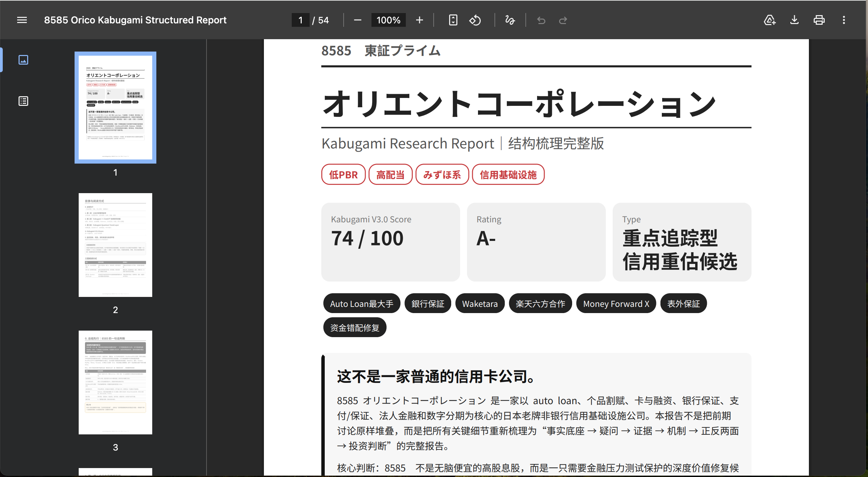Click the オリエントコーポレーション title

[520, 103]
